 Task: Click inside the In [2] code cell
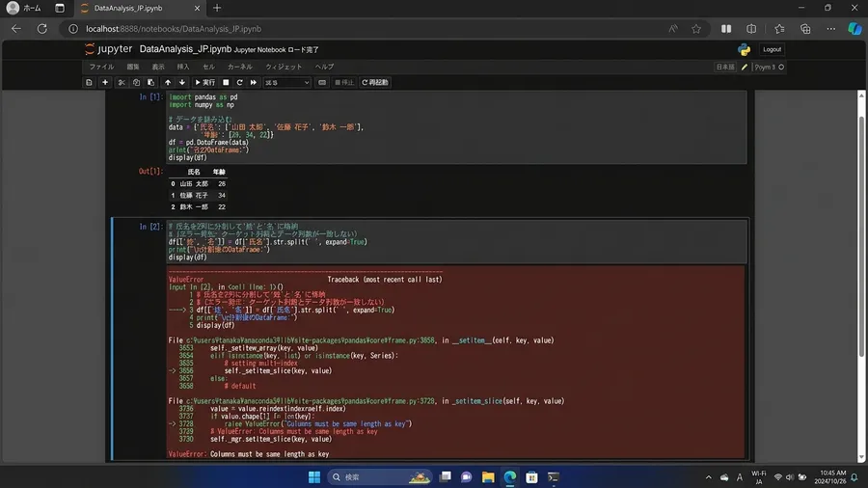pos(456,242)
